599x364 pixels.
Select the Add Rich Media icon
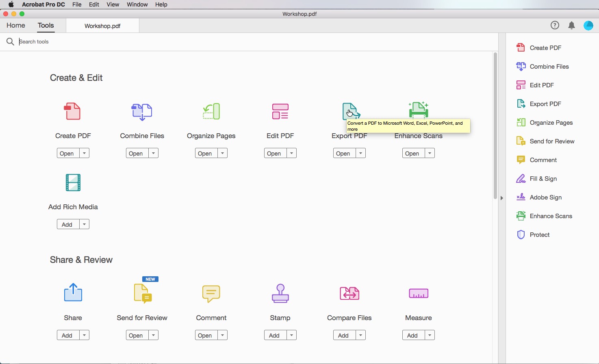73,182
